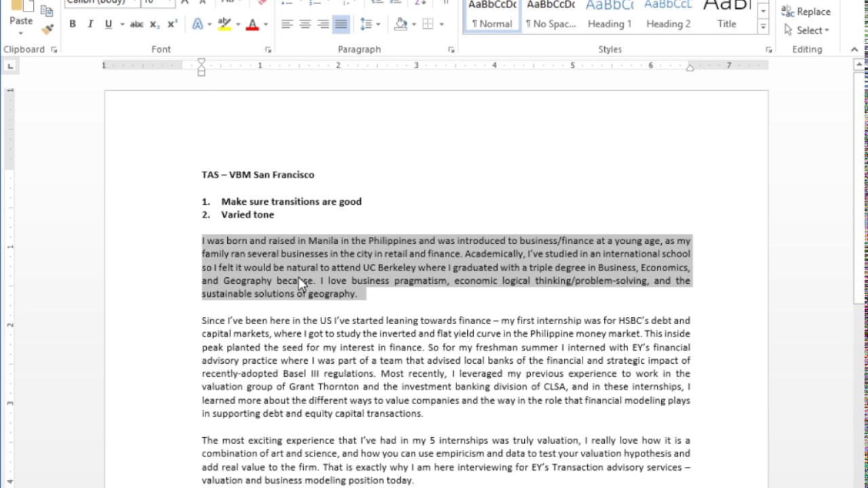Open the Select dropdown in Editing
This screenshot has height=488, width=868.
(806, 30)
